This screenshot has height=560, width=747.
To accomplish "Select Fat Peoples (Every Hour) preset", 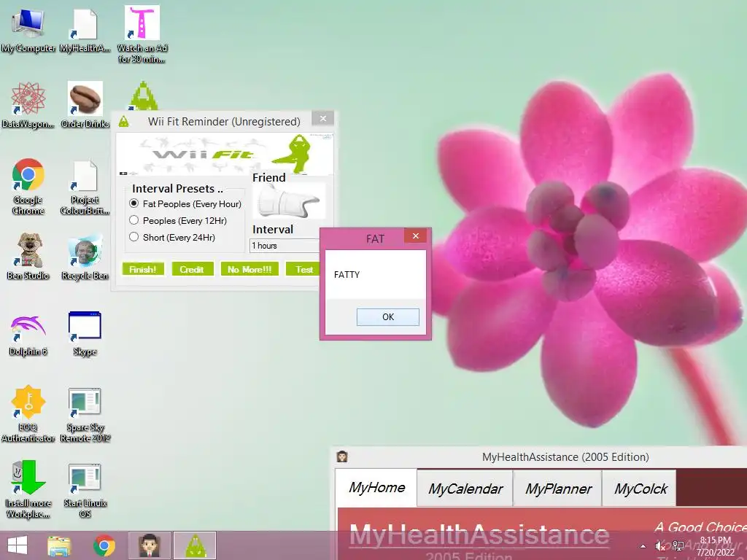I will point(185,204).
